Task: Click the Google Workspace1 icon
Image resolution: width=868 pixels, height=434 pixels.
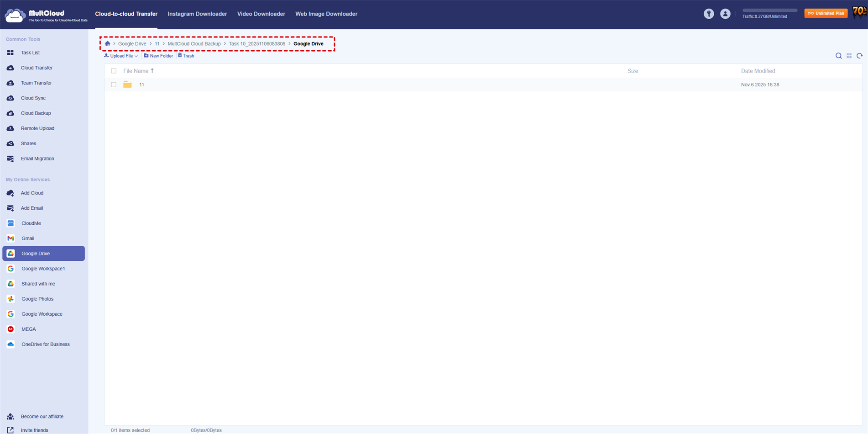Action: (11, 269)
